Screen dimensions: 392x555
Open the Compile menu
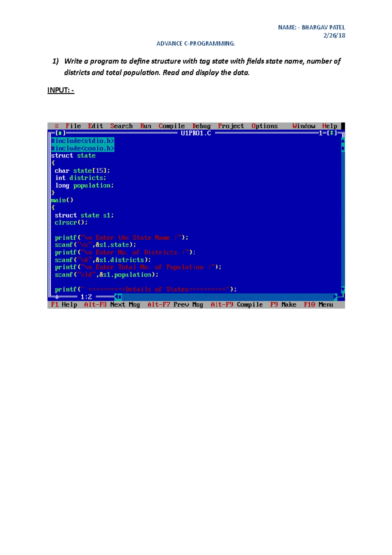172,126
